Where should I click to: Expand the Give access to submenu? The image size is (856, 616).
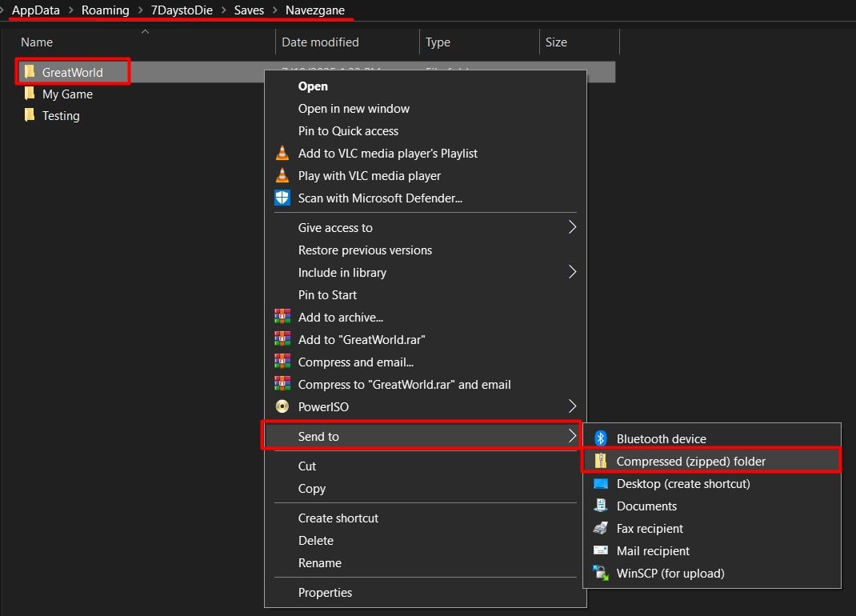[x=334, y=227]
